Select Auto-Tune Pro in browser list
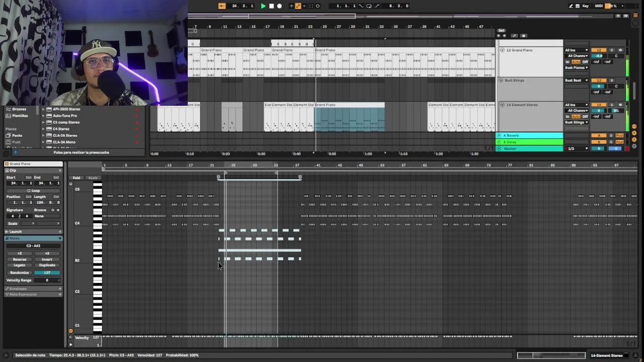Screen dimensions: 644x362 (x=65, y=116)
